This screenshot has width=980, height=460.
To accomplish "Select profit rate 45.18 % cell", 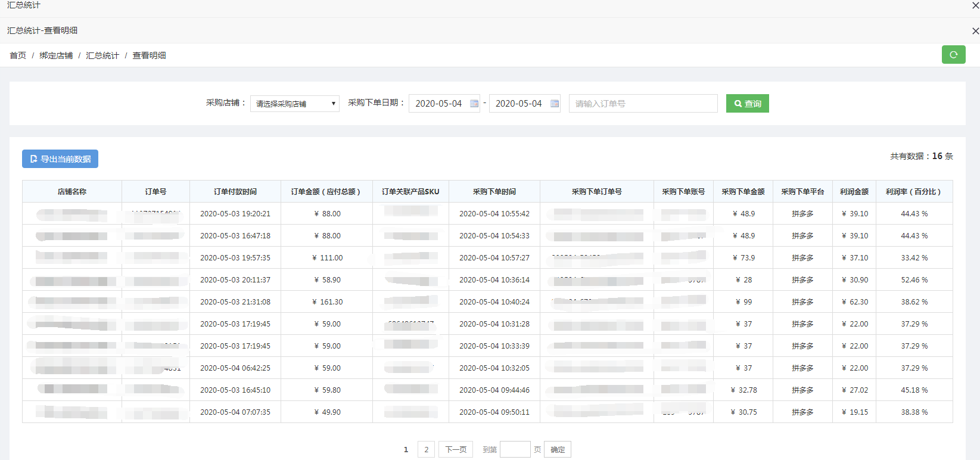I will point(914,390).
